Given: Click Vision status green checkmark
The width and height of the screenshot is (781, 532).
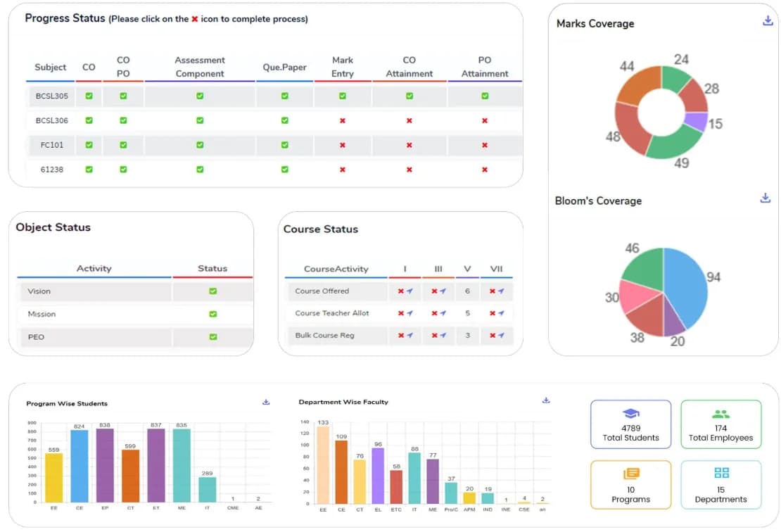Looking at the screenshot, I should pos(212,291).
